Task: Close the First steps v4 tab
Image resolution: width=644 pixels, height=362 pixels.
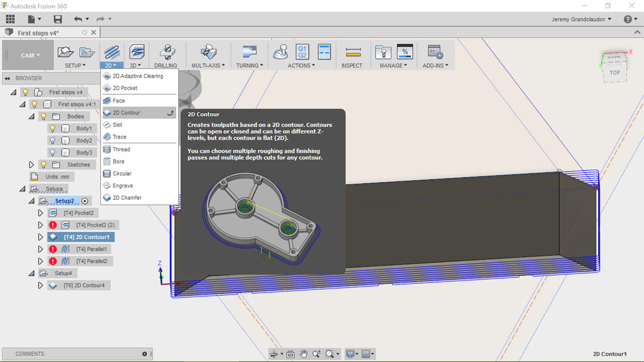Action: pyautogui.click(x=93, y=33)
